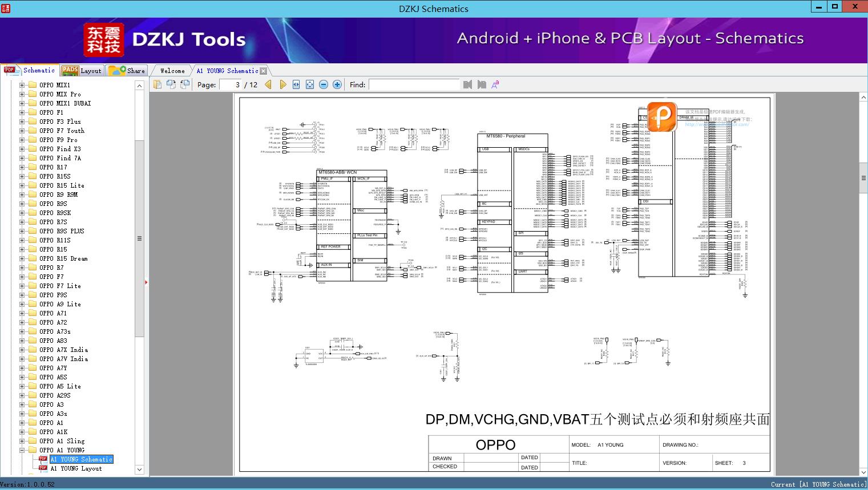Select OPPO MIX1 DUBAI entry
This screenshot has height=490, width=868.
(x=65, y=103)
